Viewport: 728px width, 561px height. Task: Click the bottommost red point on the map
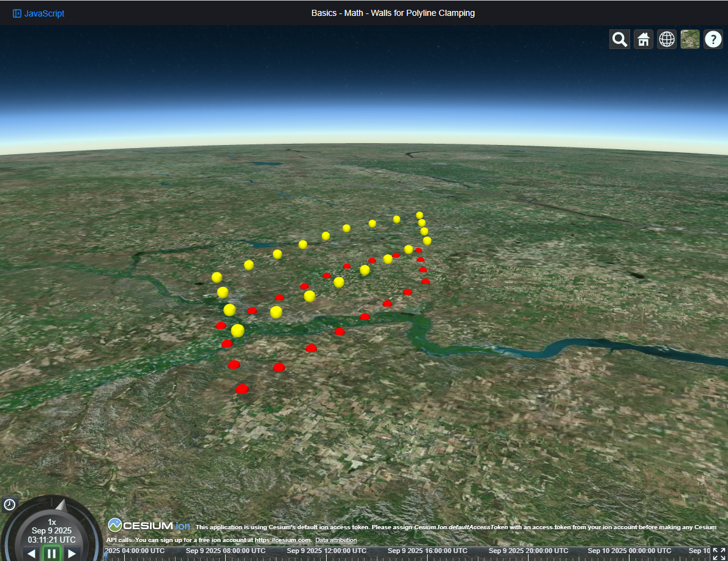coord(242,389)
